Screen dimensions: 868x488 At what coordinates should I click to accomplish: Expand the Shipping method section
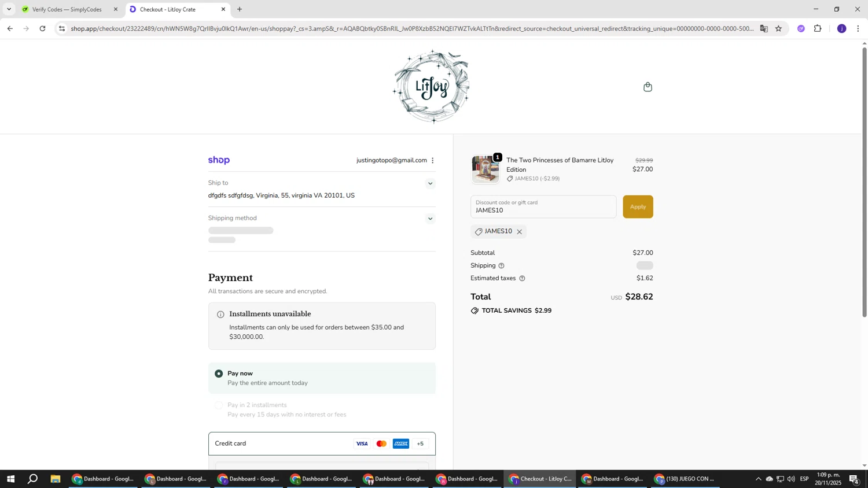tap(430, 219)
